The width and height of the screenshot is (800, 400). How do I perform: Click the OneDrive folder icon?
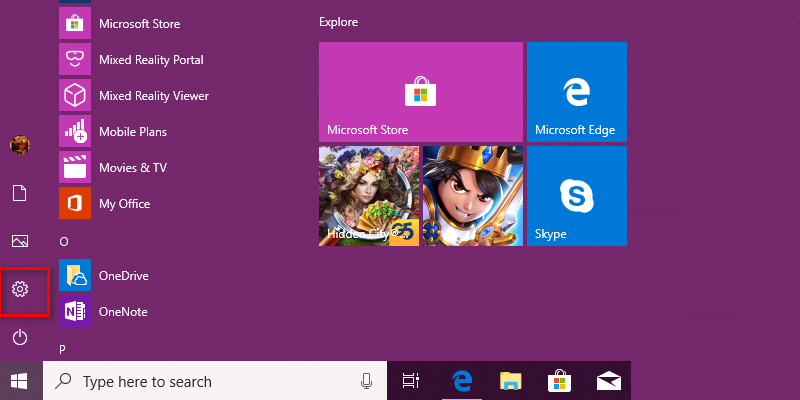click(75, 275)
